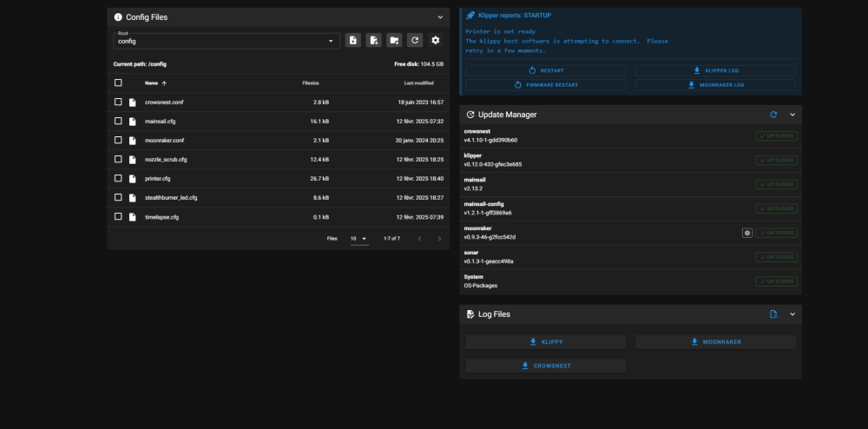Viewport: 868px width, 429px height.
Task: Click the moonraker info icon
Action: [x=747, y=233]
